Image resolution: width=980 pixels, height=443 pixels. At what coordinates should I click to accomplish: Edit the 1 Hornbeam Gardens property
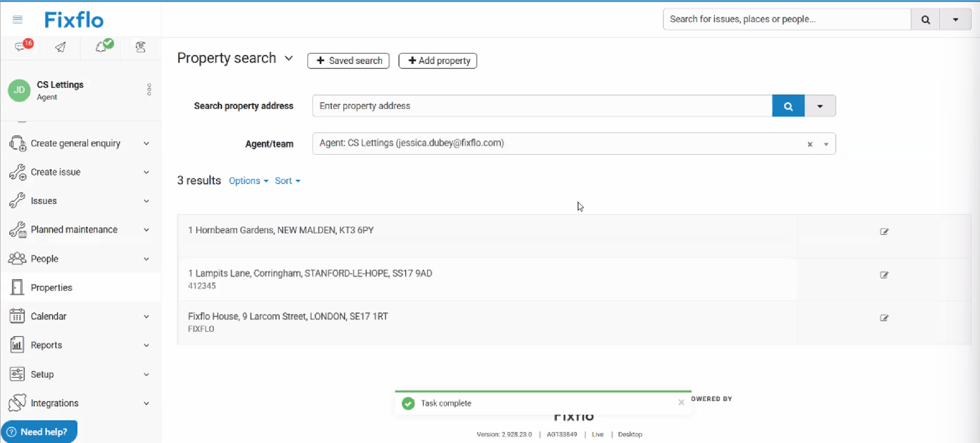click(884, 232)
